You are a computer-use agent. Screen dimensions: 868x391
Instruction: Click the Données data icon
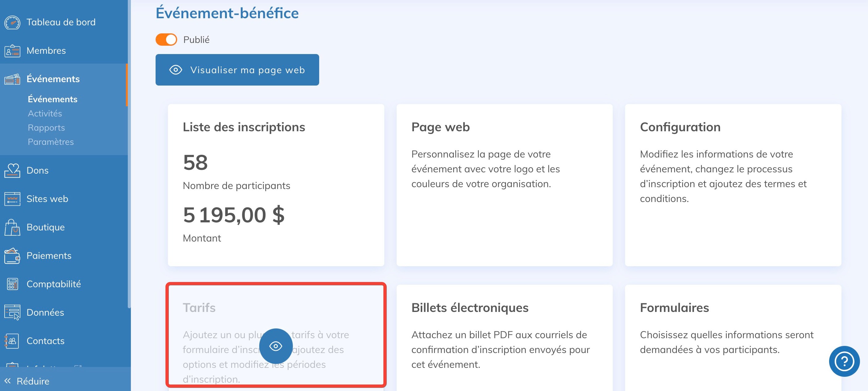point(12,313)
